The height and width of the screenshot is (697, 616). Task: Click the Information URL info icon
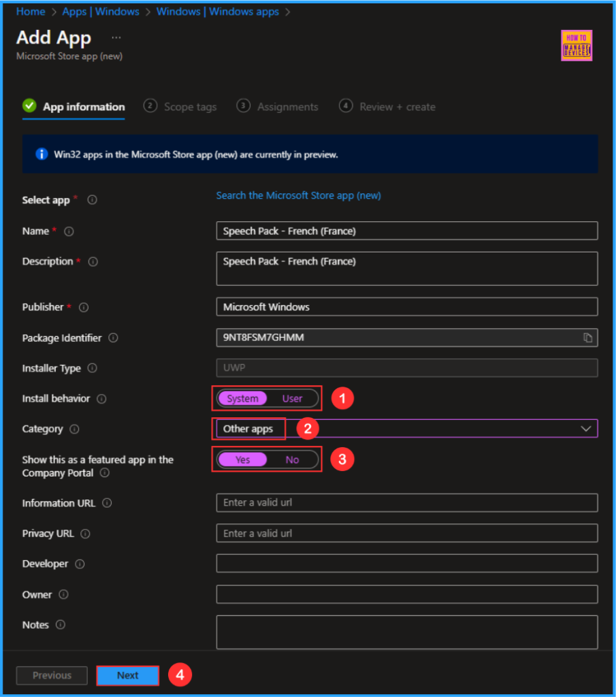pos(107,503)
